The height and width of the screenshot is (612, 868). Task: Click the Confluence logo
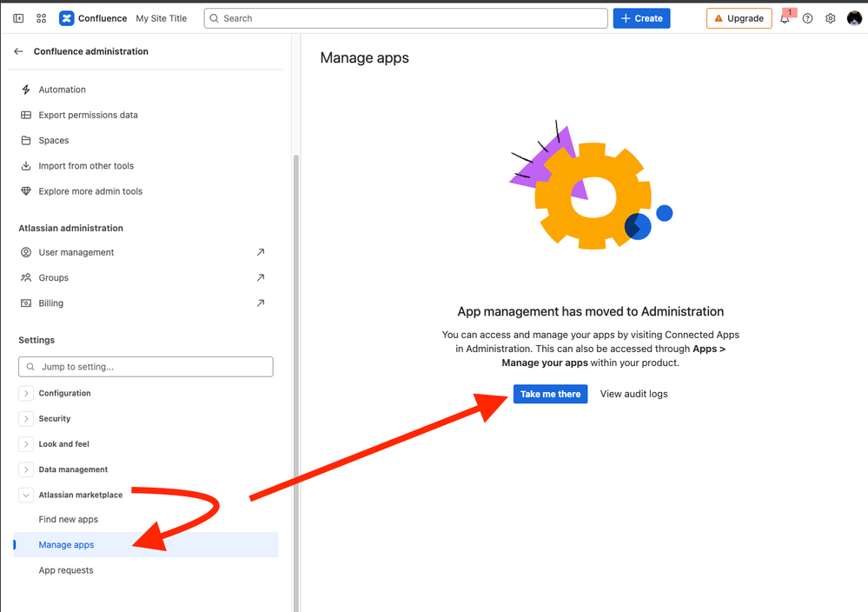pyautogui.click(x=66, y=18)
